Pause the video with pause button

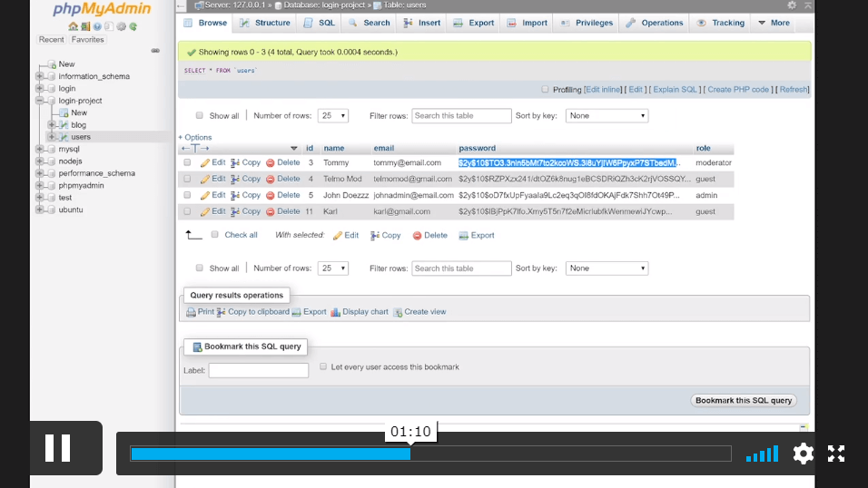click(57, 447)
